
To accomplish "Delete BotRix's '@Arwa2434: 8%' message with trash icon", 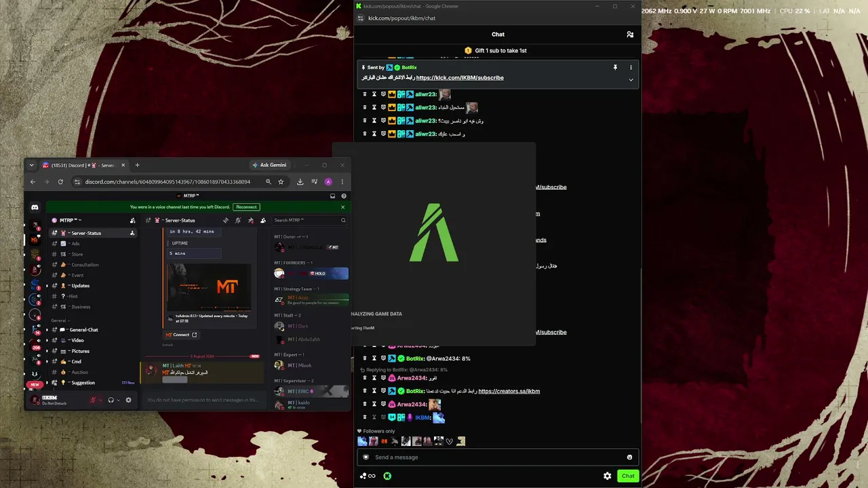I will (x=365, y=359).
